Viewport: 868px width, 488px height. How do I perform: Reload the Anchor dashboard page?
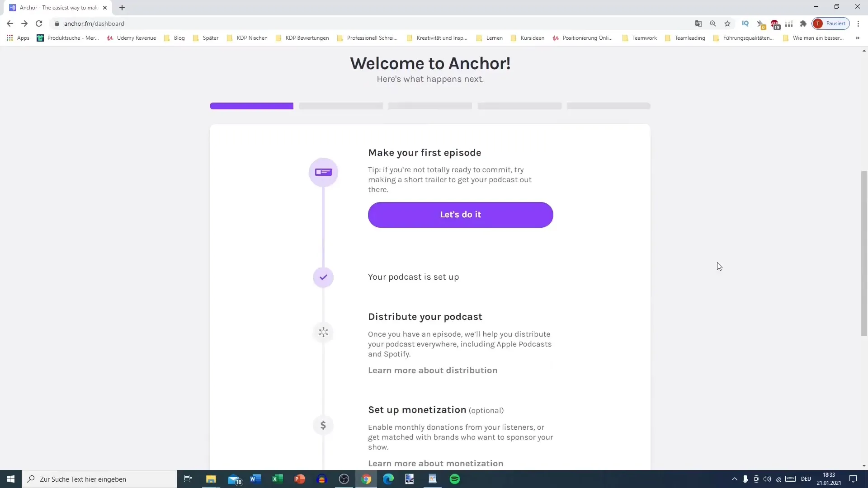39,23
